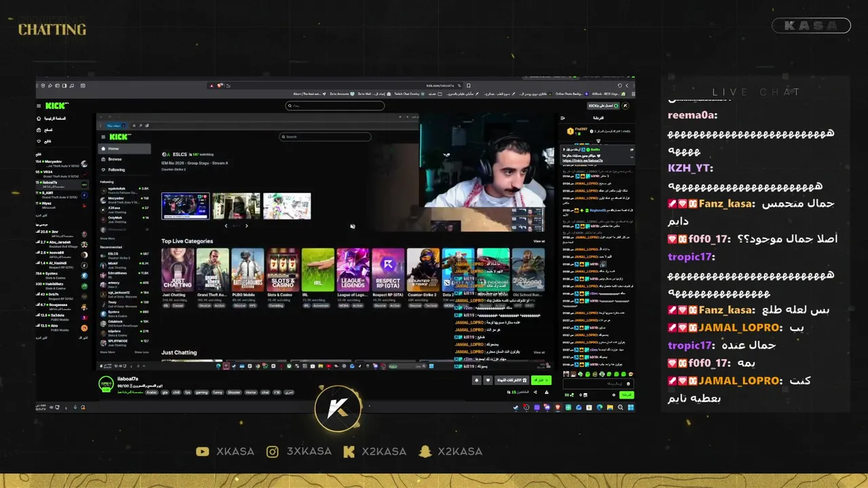Go to next featured stream arrow
This screenshot has width=868, height=488.
pyautogui.click(x=246, y=226)
